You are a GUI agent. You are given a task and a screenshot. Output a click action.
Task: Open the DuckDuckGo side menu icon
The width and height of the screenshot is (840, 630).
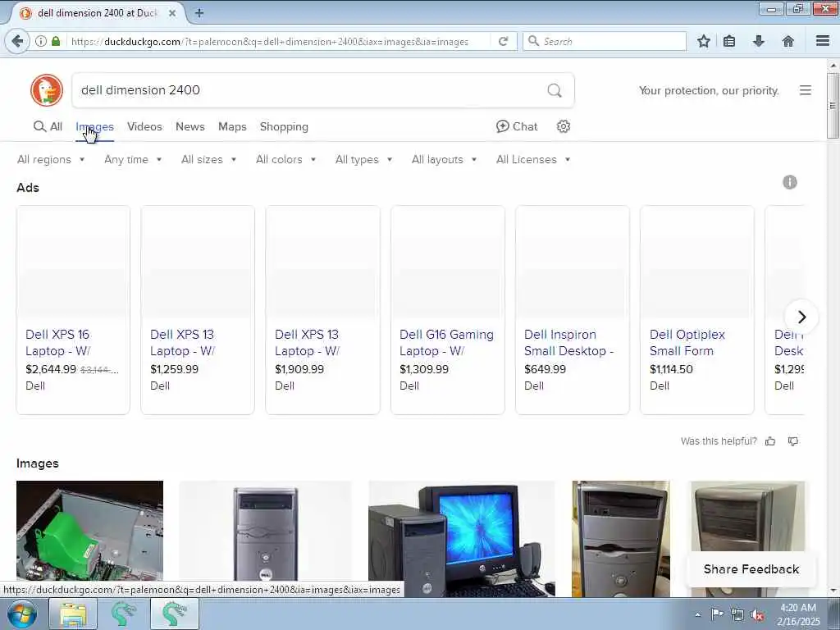(x=806, y=90)
